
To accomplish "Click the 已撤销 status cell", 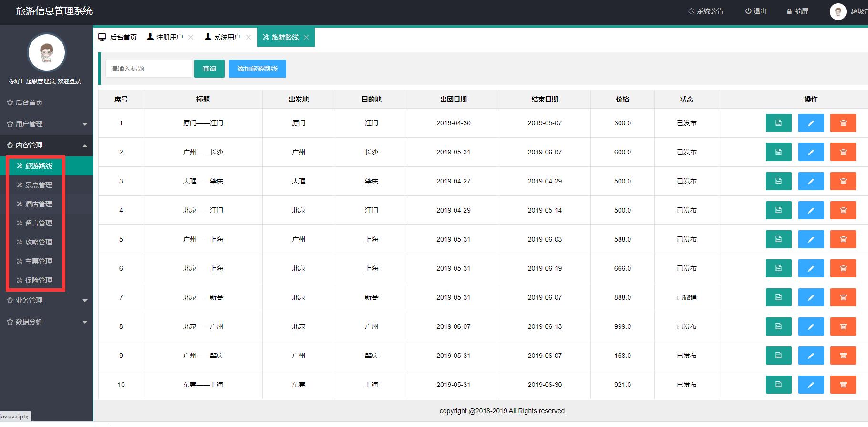I will point(687,297).
